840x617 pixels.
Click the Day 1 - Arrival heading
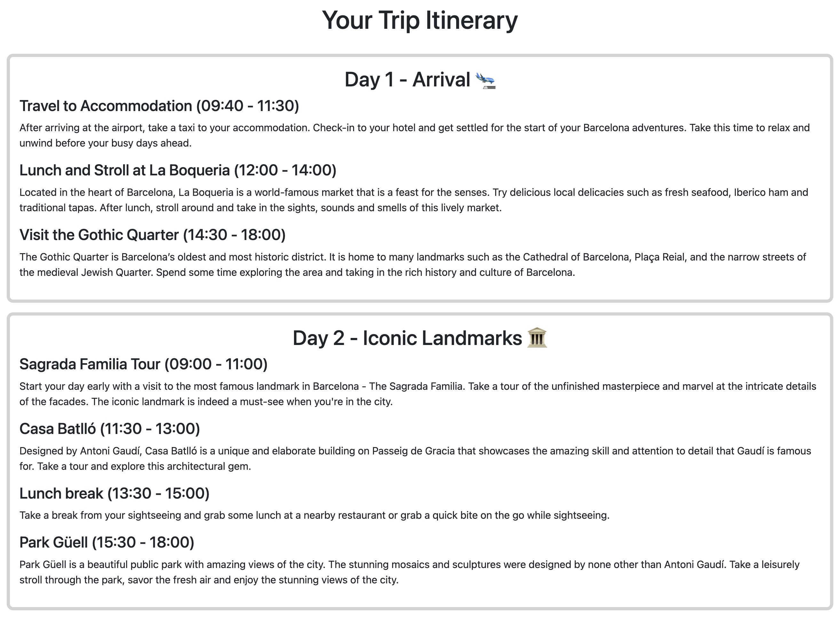coord(420,80)
